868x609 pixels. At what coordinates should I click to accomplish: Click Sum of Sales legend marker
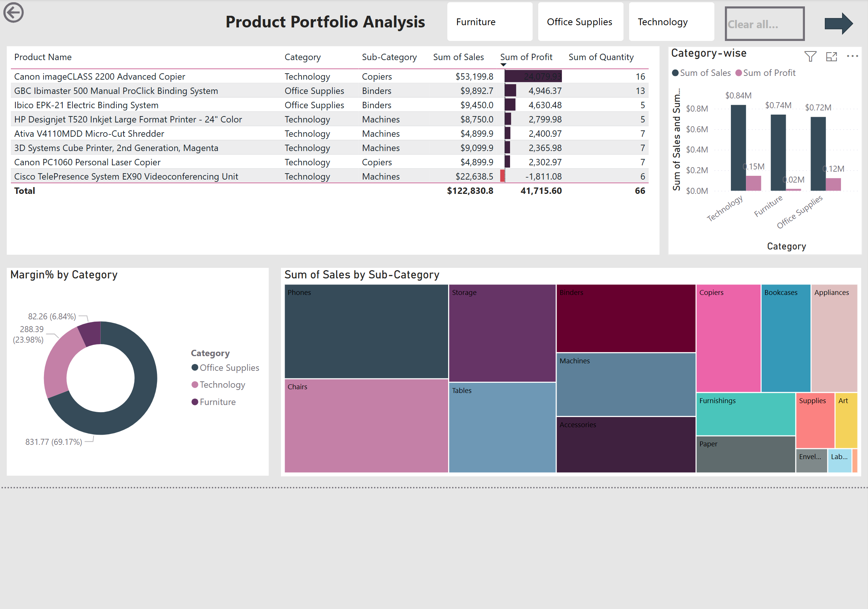point(675,73)
